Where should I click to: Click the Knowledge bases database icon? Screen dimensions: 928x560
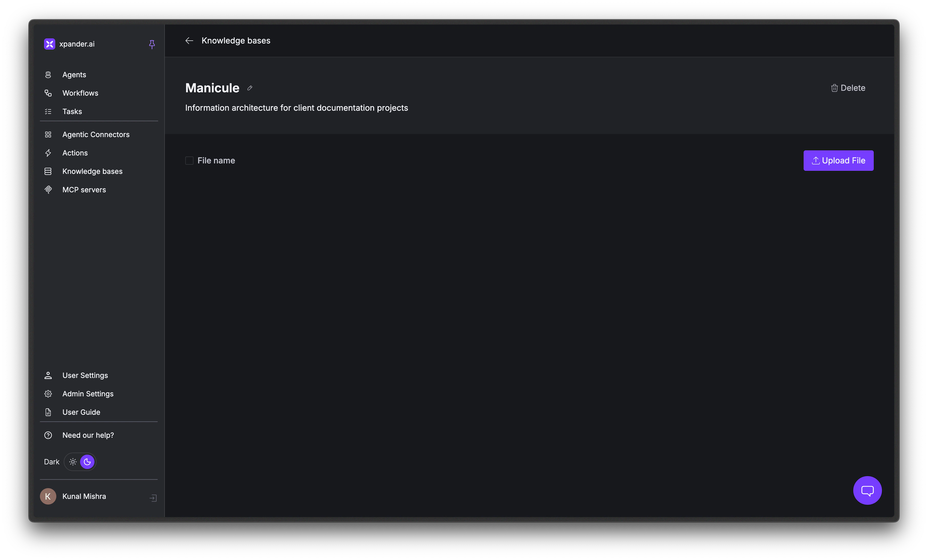click(x=48, y=171)
